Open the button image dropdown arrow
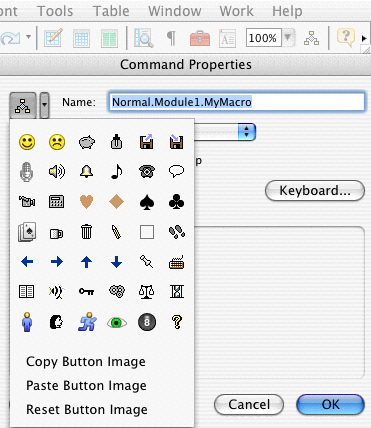The width and height of the screenshot is (371, 428). click(x=44, y=105)
